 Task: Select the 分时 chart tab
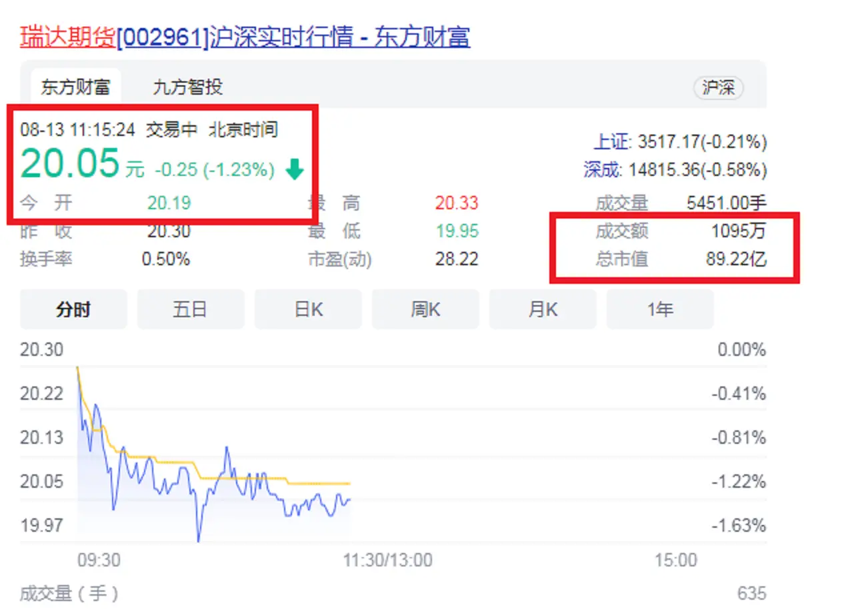(x=73, y=309)
